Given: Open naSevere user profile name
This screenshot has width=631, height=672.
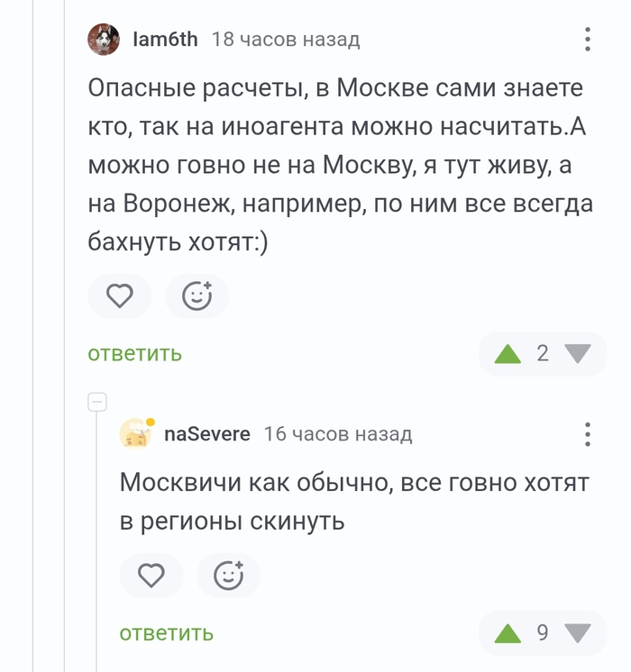Looking at the screenshot, I should coord(207,434).
